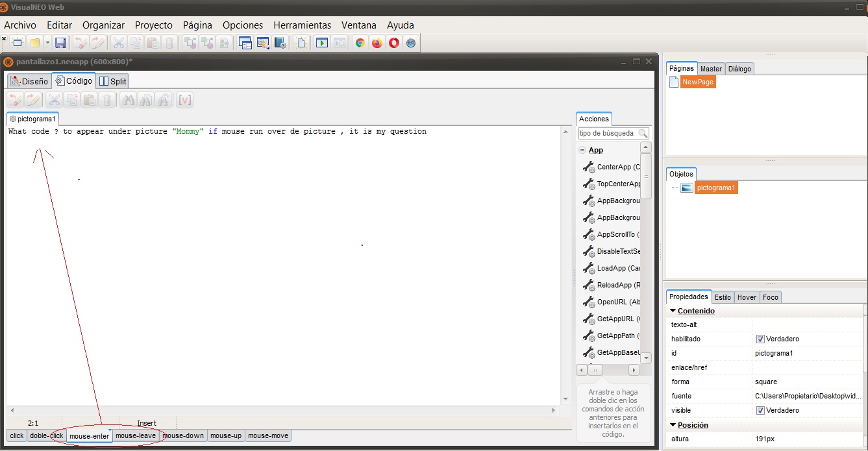Uncheck the visible Verdadero checkbox
This screenshot has height=451, width=868.
pyautogui.click(x=760, y=410)
